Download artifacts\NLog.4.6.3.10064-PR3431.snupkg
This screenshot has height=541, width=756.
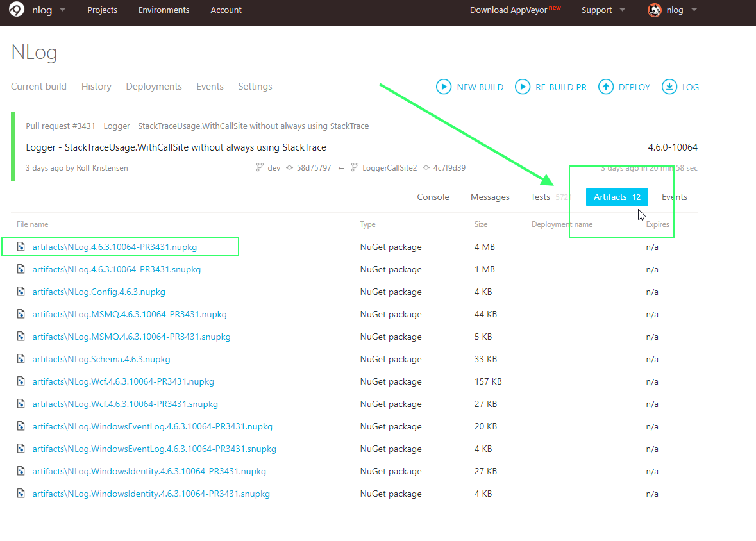pyautogui.click(x=117, y=269)
